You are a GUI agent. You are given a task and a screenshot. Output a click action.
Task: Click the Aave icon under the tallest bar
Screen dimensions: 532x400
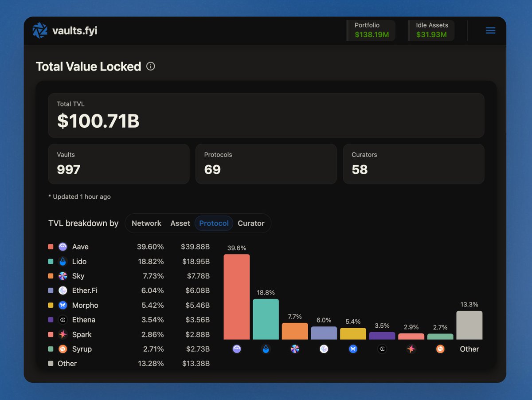click(x=236, y=349)
